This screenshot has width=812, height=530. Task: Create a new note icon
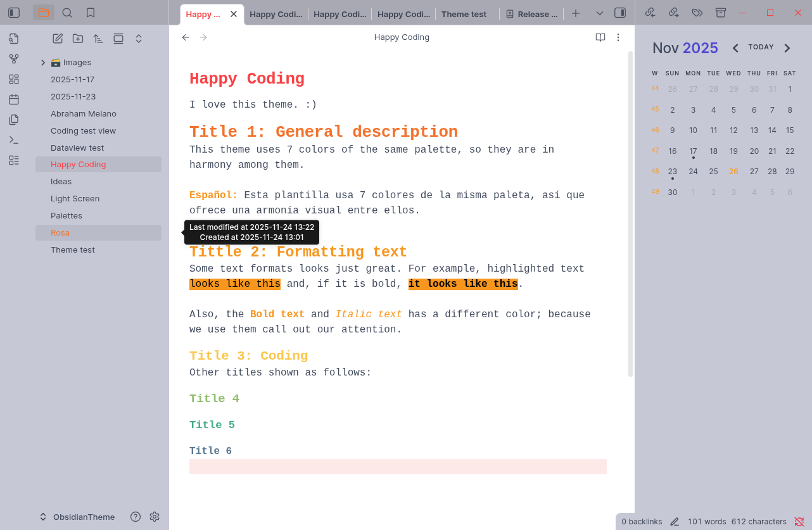click(58, 39)
